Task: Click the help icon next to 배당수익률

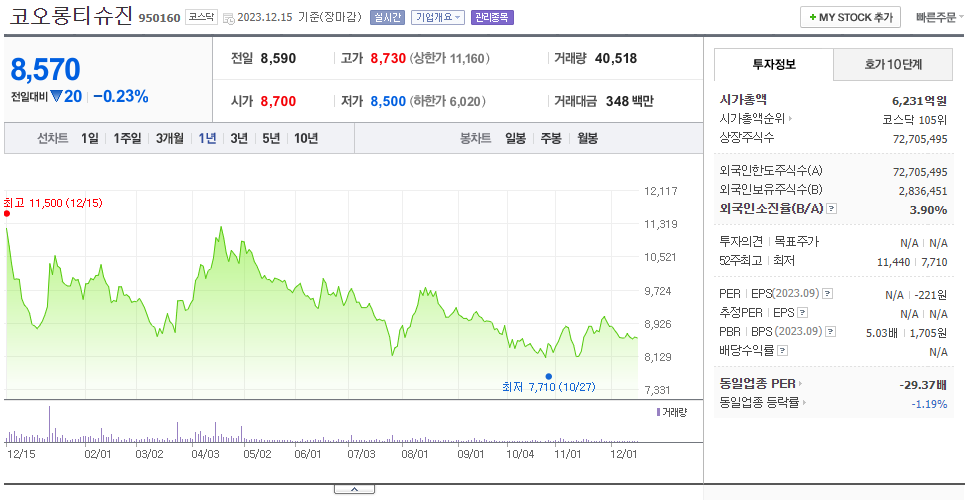Action: click(x=782, y=351)
